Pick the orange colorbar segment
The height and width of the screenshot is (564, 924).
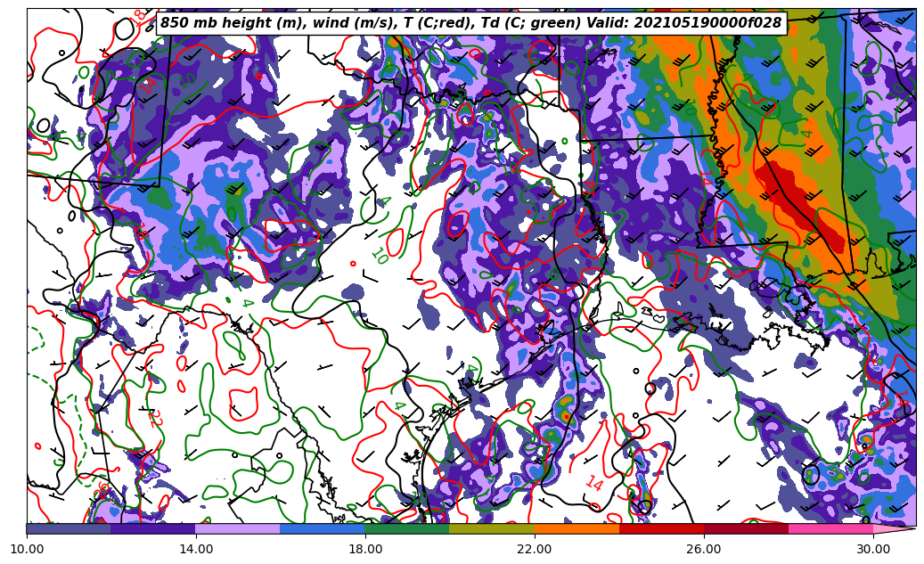point(576,528)
